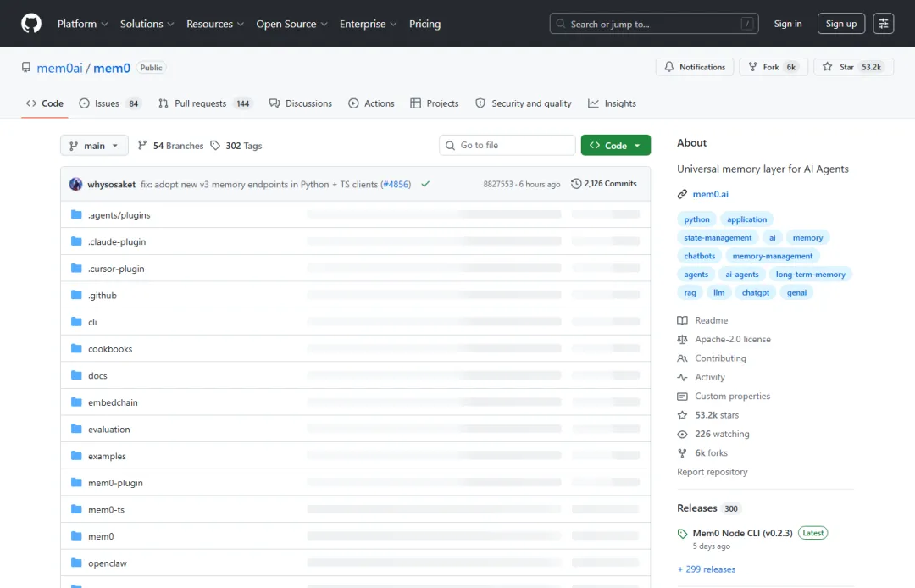This screenshot has width=915, height=588.
Task: Click the mem0ai owner link
Action: (x=59, y=68)
